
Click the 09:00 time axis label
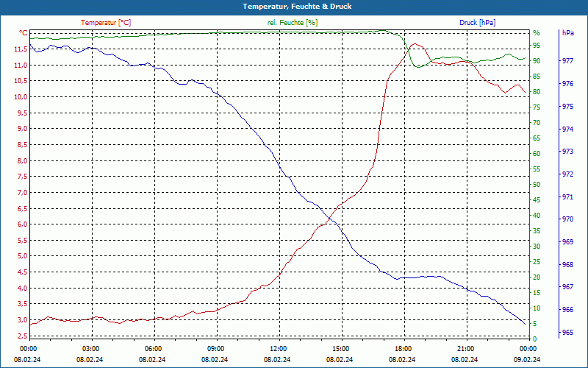[x=215, y=348]
